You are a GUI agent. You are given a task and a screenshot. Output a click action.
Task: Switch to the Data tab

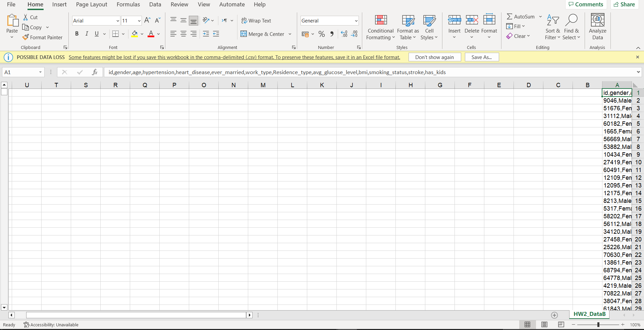[155, 4]
